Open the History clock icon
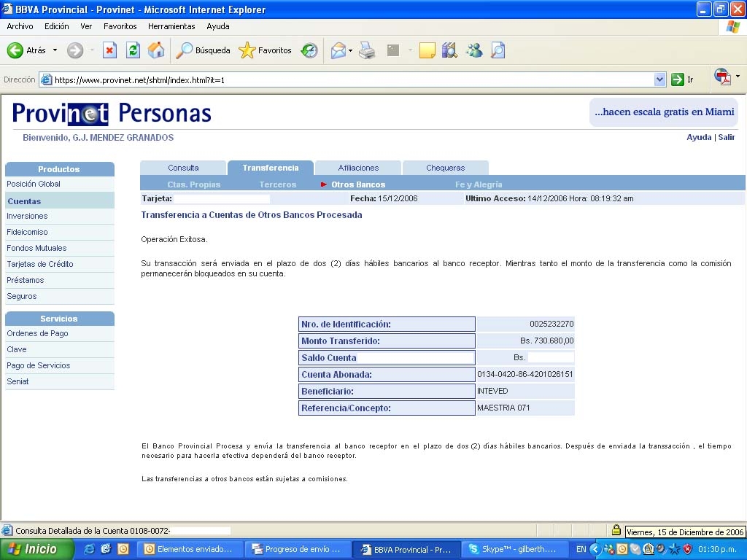Viewport: 747px width, 560px height. tap(309, 50)
